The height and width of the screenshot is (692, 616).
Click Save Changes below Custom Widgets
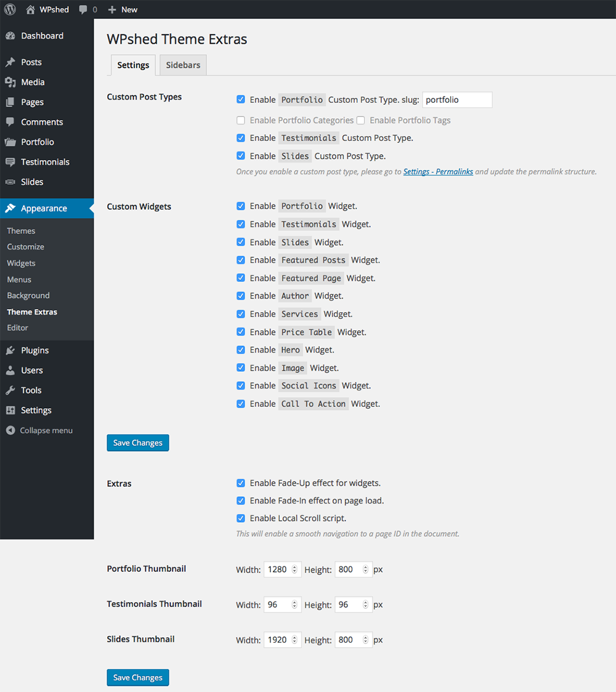138,443
